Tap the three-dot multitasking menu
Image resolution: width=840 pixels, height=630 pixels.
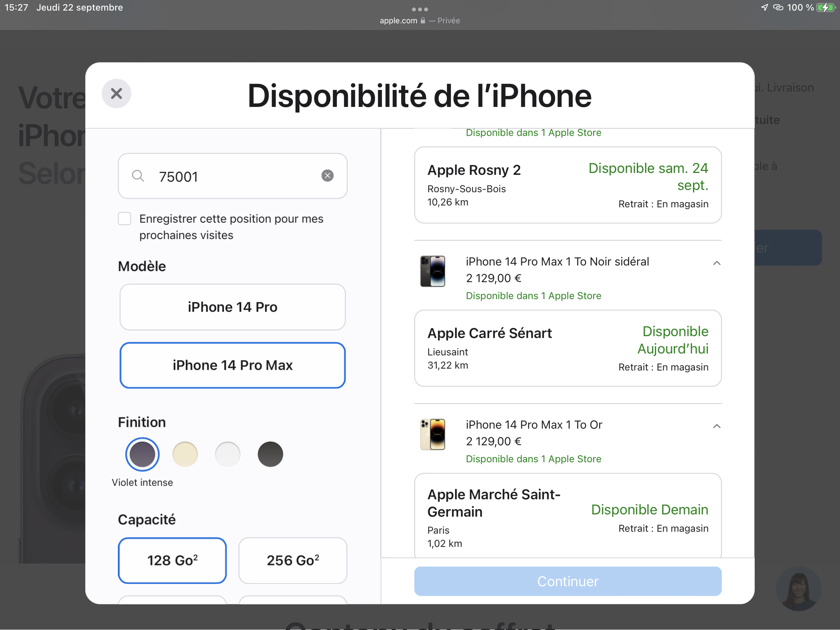coord(420,9)
